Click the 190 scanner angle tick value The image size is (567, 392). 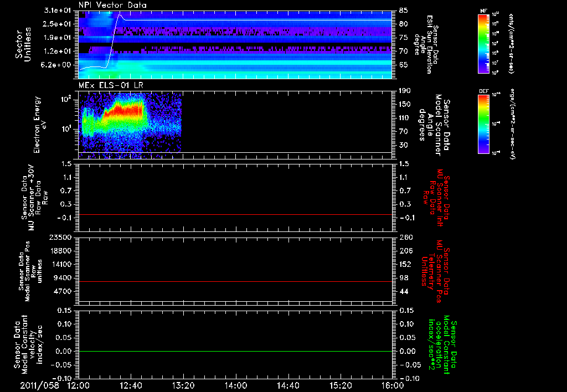406,91
